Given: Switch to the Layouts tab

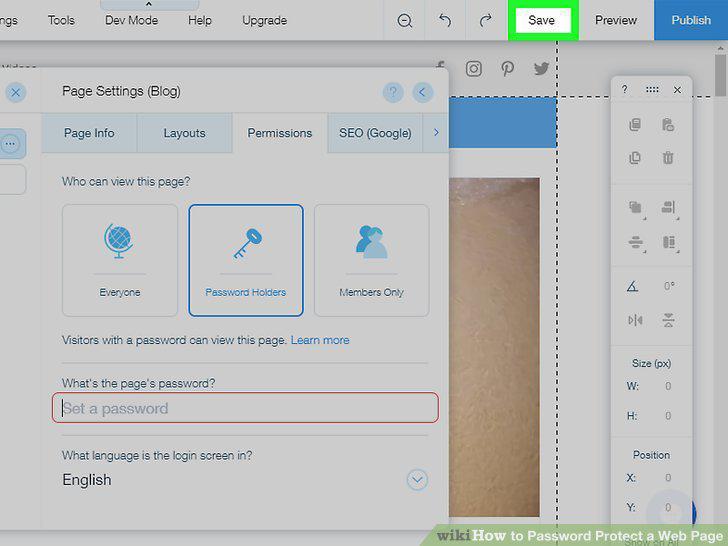Looking at the screenshot, I should (184, 133).
